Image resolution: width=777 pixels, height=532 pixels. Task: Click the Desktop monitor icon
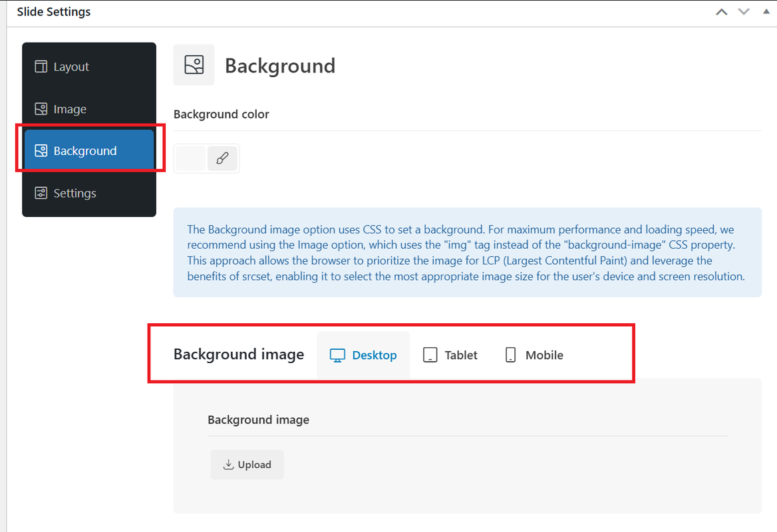[x=337, y=355]
